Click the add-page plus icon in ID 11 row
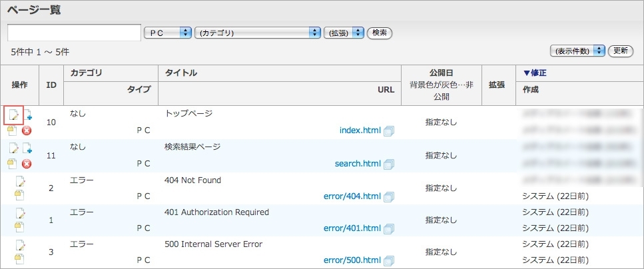 pyautogui.click(x=27, y=148)
